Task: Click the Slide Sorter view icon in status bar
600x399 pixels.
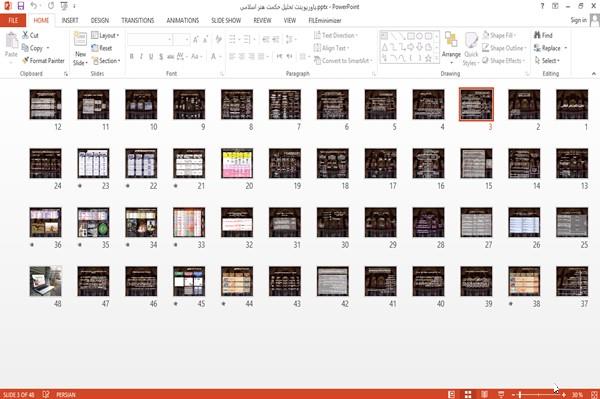Action: [468, 394]
